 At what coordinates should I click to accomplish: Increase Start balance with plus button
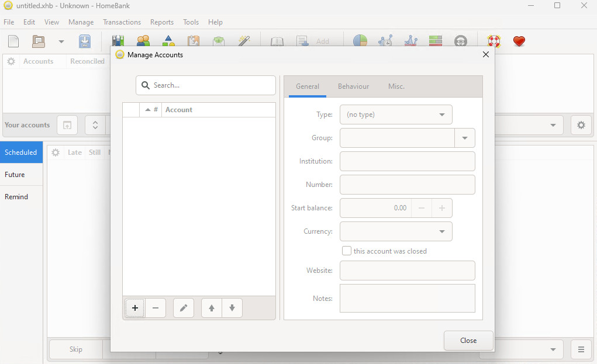pos(442,207)
